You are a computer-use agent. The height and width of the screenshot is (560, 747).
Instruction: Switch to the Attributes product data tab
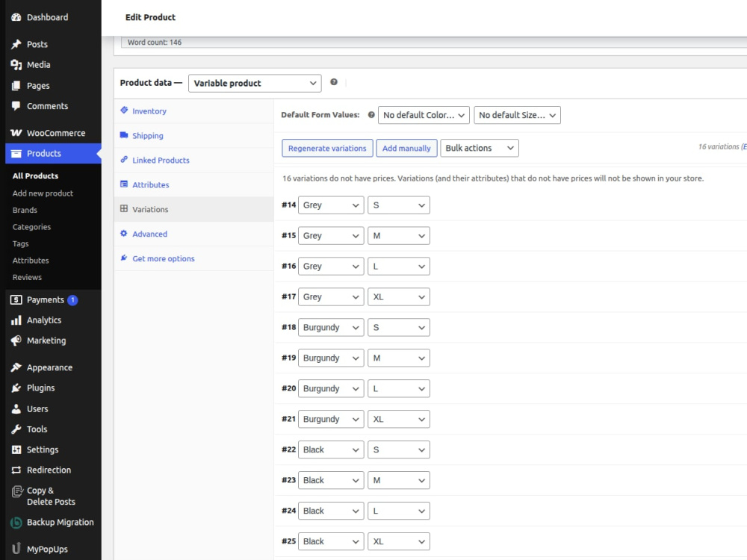coord(194,184)
